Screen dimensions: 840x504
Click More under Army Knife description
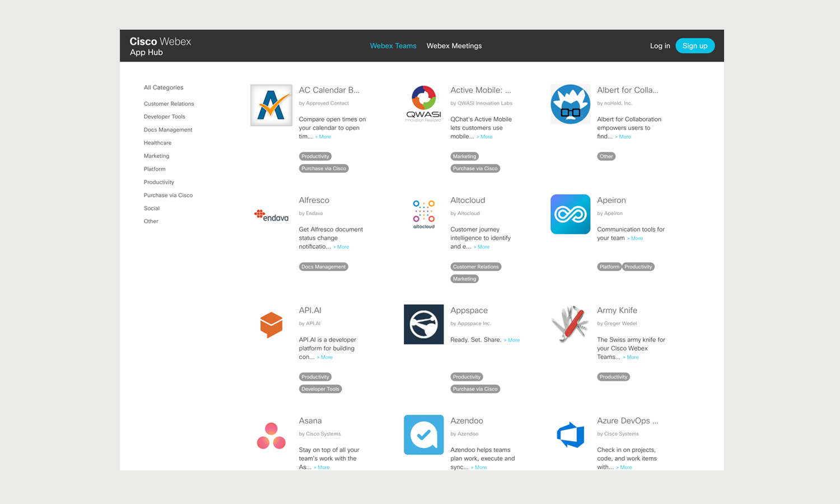(x=631, y=357)
